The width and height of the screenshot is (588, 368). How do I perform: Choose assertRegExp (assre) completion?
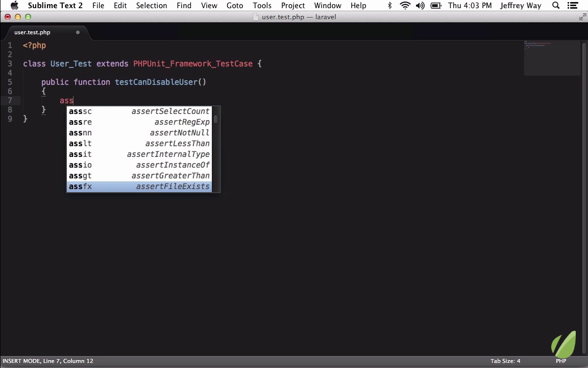click(139, 122)
